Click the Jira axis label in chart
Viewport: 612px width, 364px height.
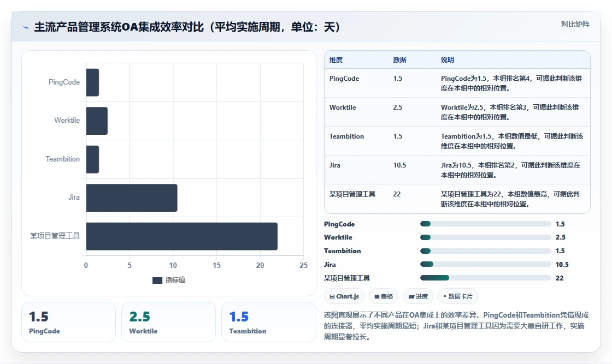[74, 197]
